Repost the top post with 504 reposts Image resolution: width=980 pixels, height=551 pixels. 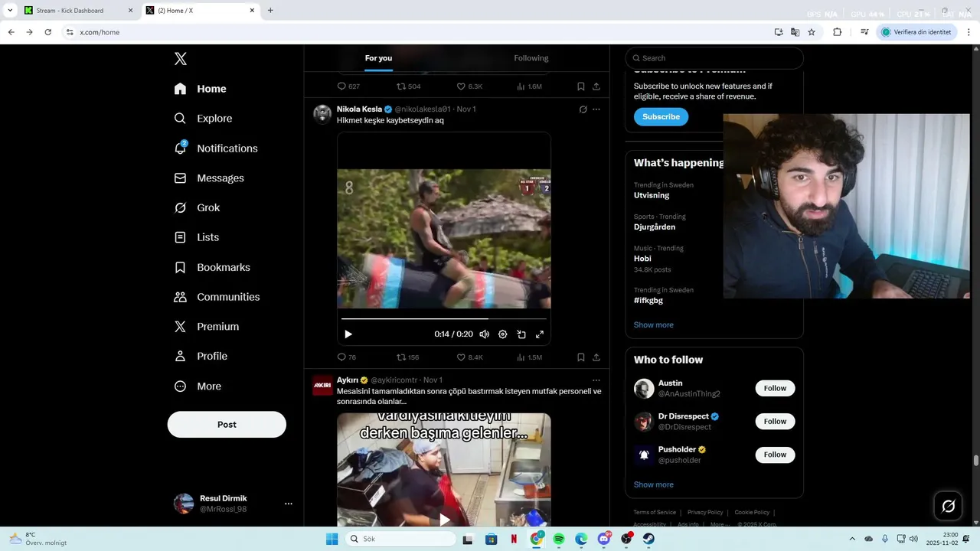tap(408, 86)
